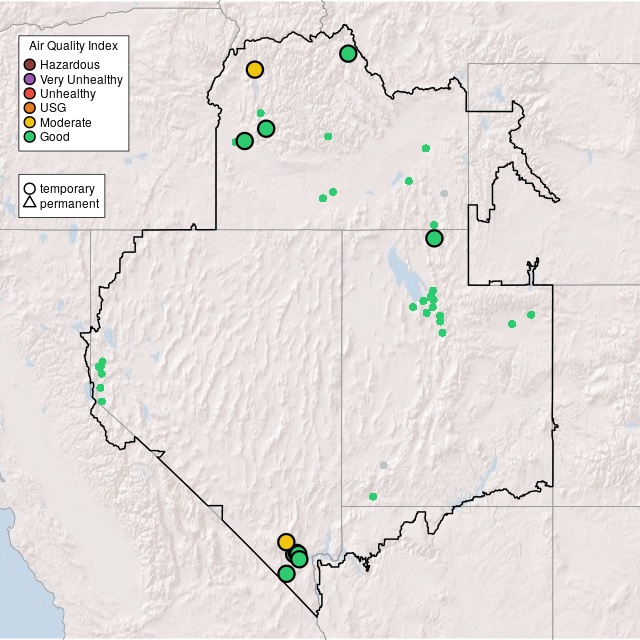This screenshot has width=640, height=640.
Task: Click the Very Unhealthy purple legend circle
Action: coord(30,79)
